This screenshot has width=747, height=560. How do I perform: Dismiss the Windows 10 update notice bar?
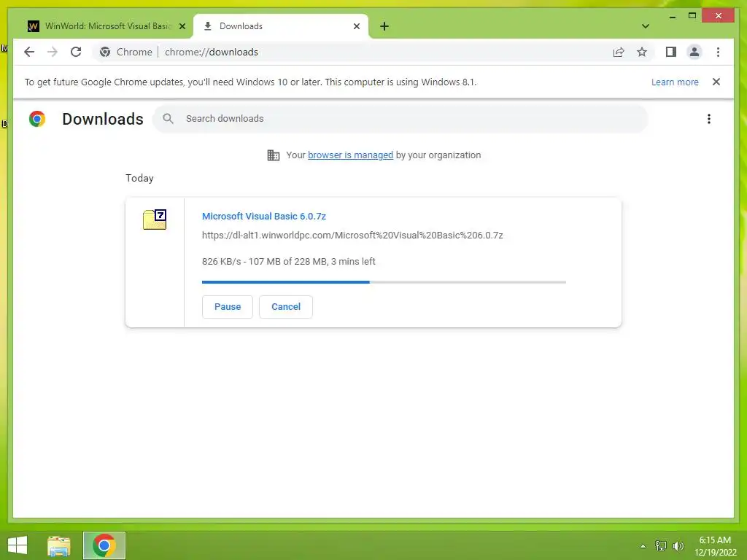pyautogui.click(x=716, y=82)
